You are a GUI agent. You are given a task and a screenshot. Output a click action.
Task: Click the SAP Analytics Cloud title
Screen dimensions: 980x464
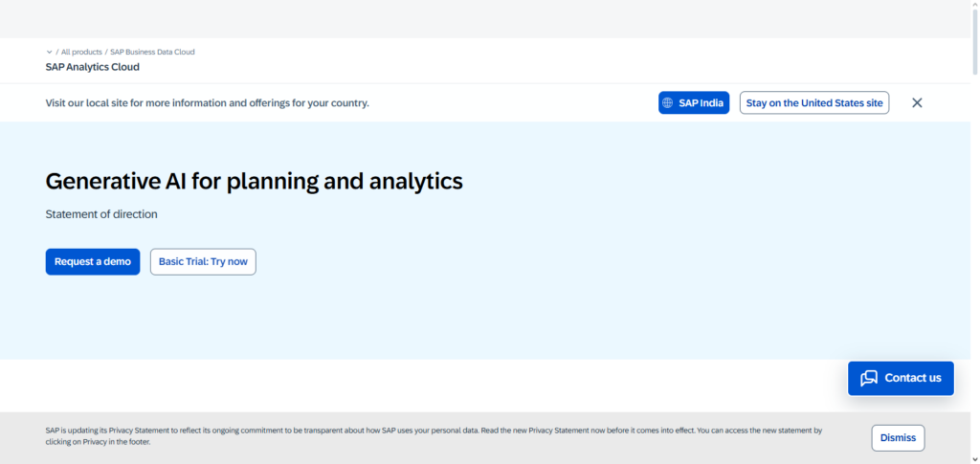click(x=93, y=67)
